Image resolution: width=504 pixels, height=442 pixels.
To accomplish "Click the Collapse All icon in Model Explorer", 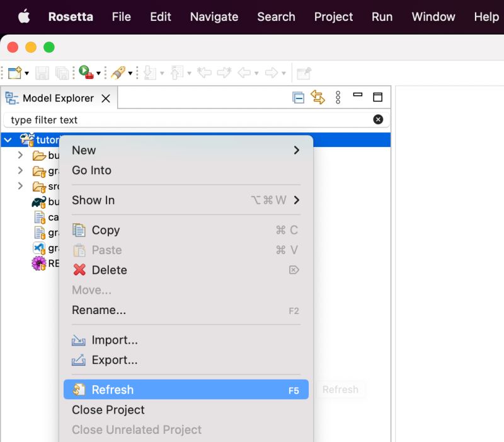I will (298, 98).
